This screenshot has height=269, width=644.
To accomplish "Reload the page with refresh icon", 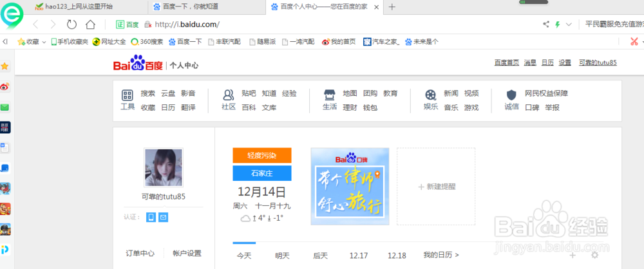I will pos(72,24).
